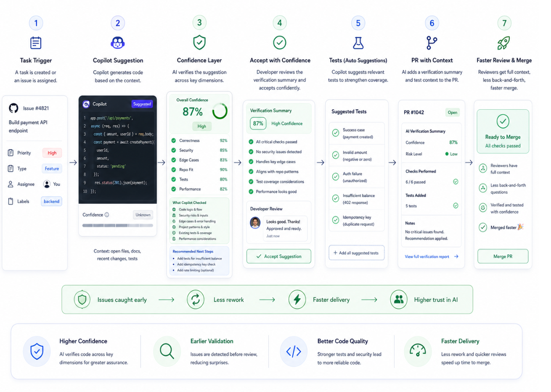The image size is (551, 392).
Task: Click Add tests for insufficient balance step
Action: tap(199, 259)
